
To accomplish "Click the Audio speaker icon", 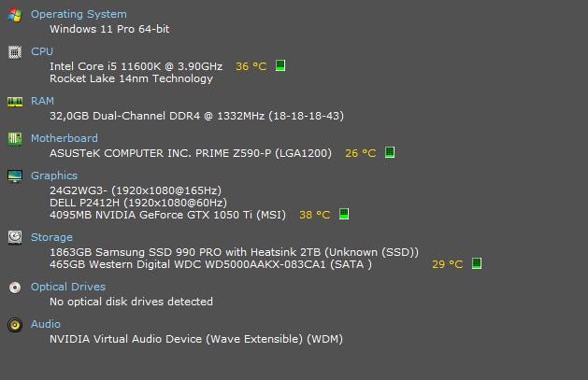I will (14, 325).
